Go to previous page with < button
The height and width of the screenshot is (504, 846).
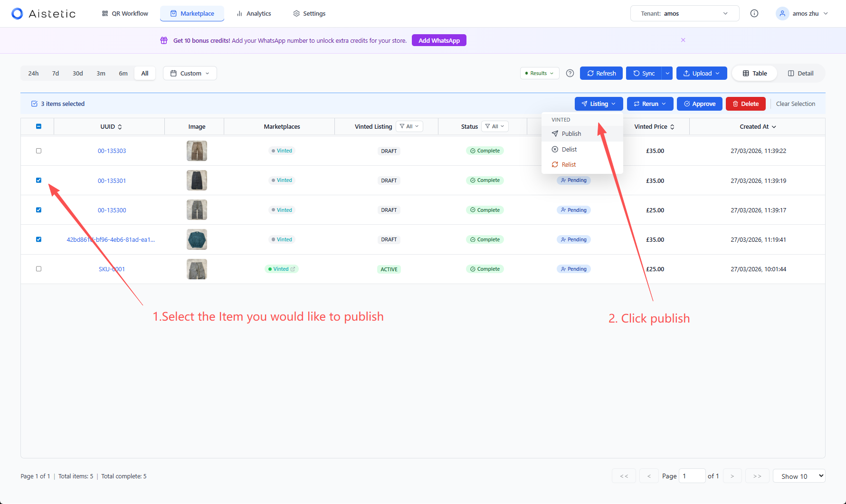649,476
